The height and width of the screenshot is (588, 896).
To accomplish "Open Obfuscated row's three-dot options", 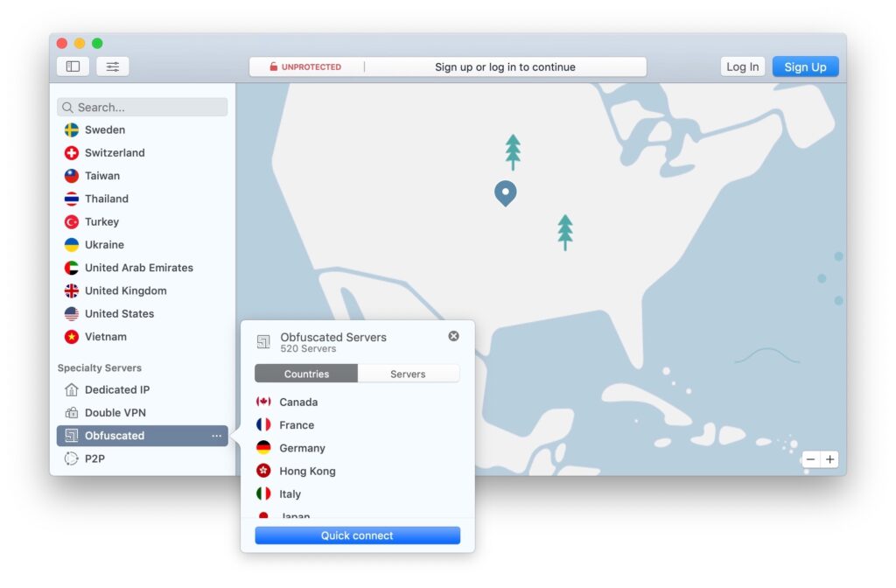I will pos(216,436).
